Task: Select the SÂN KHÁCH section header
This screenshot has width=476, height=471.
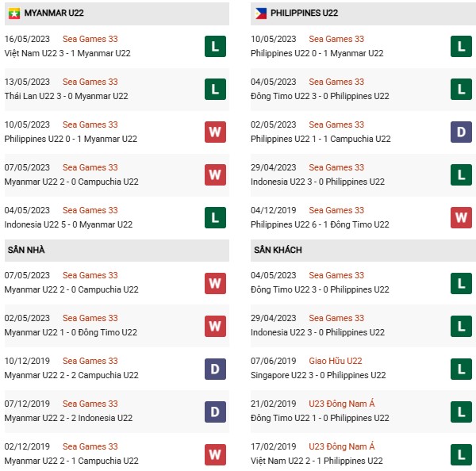Action: click(x=278, y=250)
